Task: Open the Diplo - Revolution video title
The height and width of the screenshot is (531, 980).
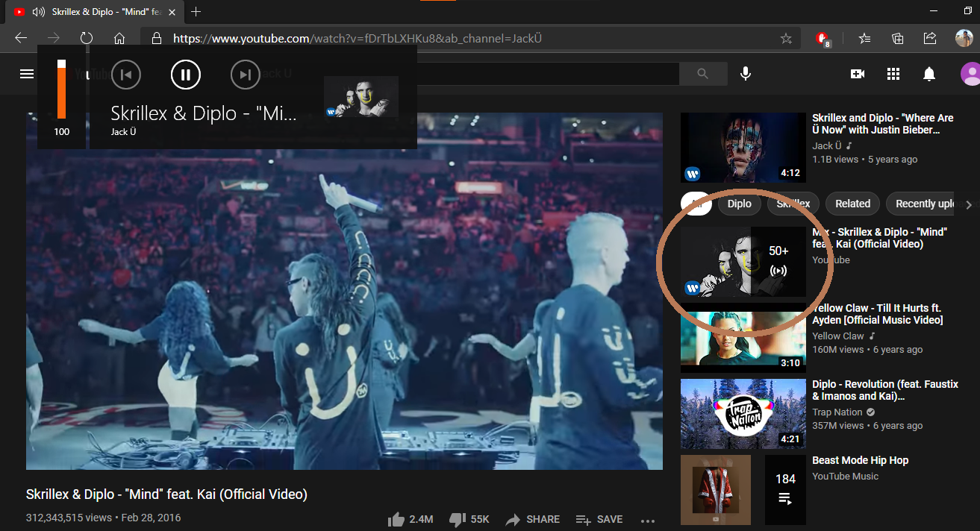Action: tap(885, 390)
